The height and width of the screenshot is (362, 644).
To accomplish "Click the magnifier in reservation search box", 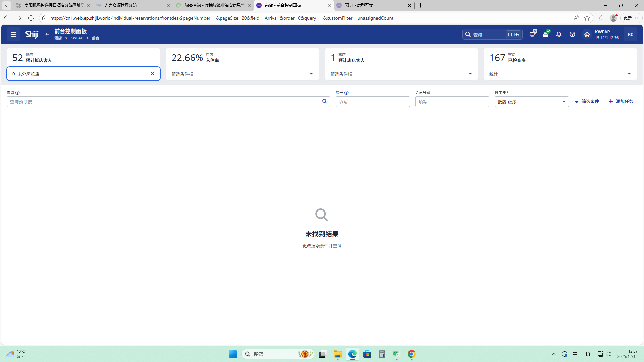I will pos(324,101).
